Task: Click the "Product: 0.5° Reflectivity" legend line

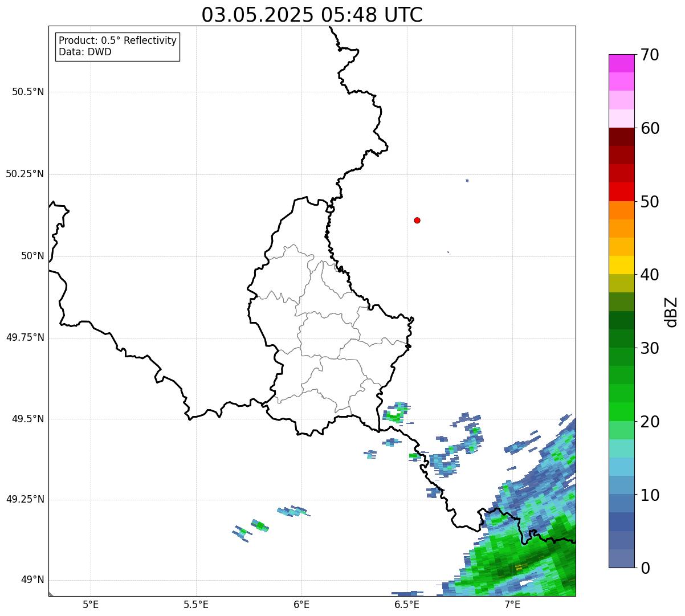Action: 117,41
